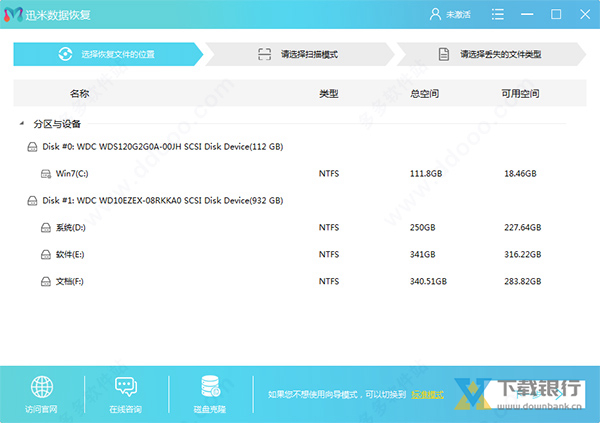Click NTFS type in Win7(C:) row
Image resolution: width=600 pixels, height=423 pixels.
tap(329, 173)
